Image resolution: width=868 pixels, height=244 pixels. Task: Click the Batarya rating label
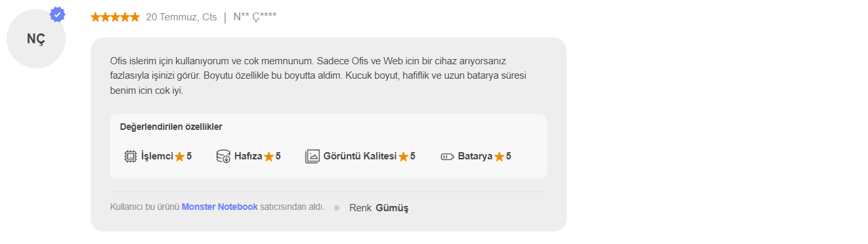coord(475,157)
